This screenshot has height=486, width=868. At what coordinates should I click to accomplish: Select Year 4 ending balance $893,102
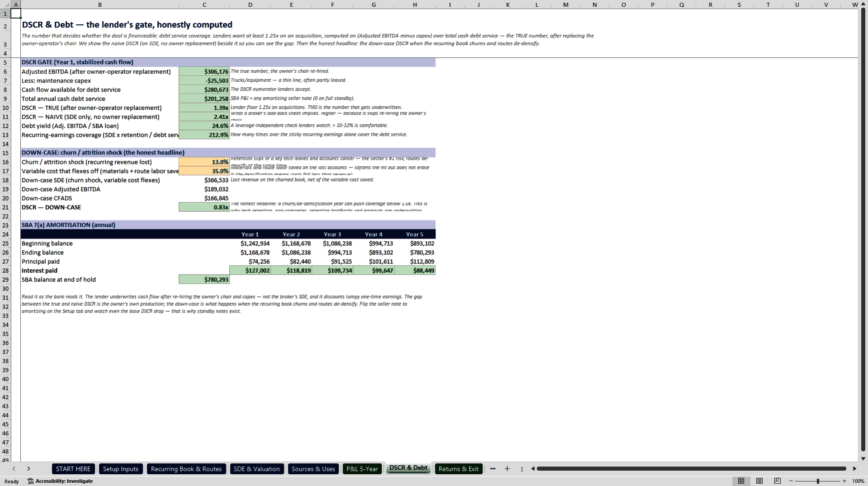[x=374, y=252]
